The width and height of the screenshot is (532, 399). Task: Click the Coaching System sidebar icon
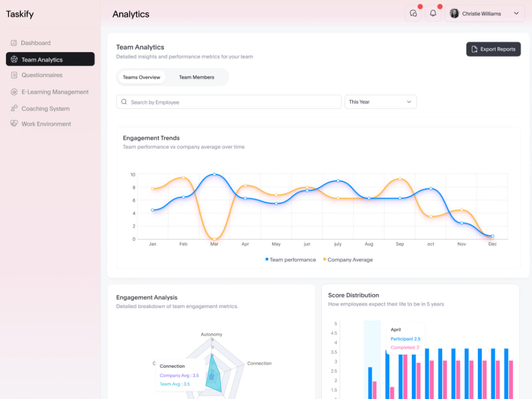(14, 108)
